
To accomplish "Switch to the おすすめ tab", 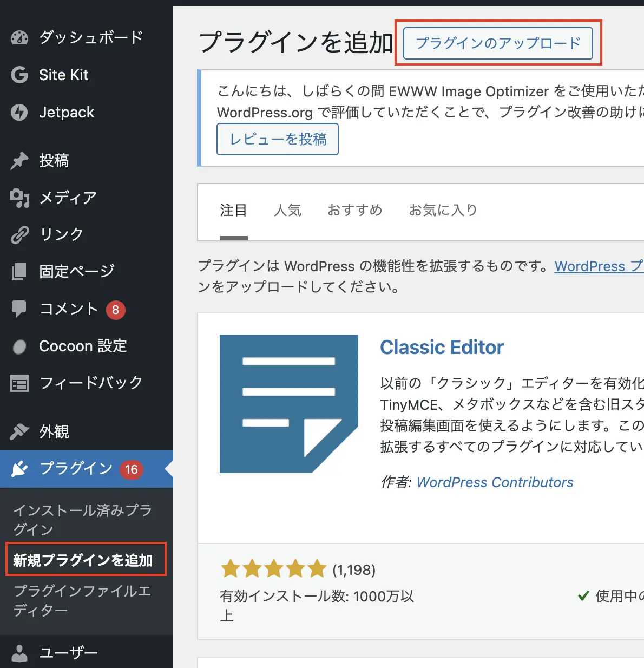I will [355, 210].
